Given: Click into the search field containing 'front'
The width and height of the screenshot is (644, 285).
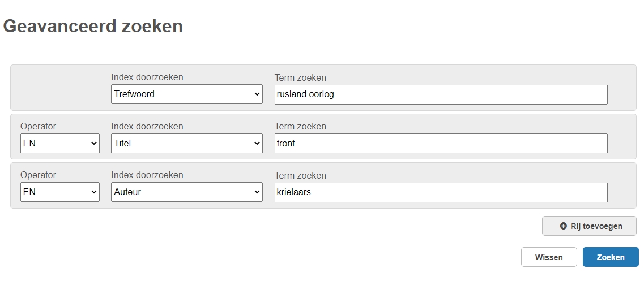Looking at the screenshot, I should point(441,144).
